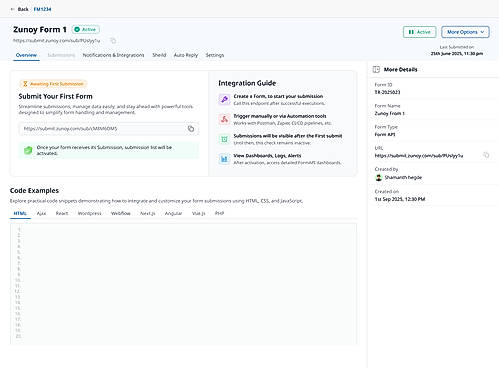Click the URL value in More Details
The image size is (499, 368).
click(419, 156)
